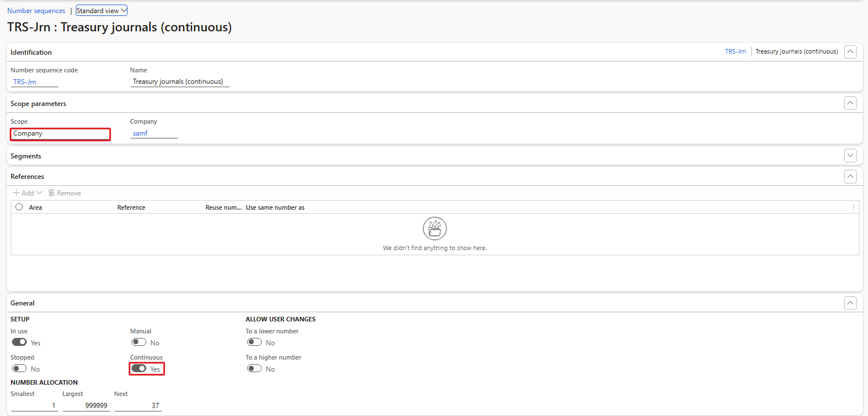Screen dimensions: 868x416
Task: Click Add in References toolbar
Action: pyautogui.click(x=27, y=193)
